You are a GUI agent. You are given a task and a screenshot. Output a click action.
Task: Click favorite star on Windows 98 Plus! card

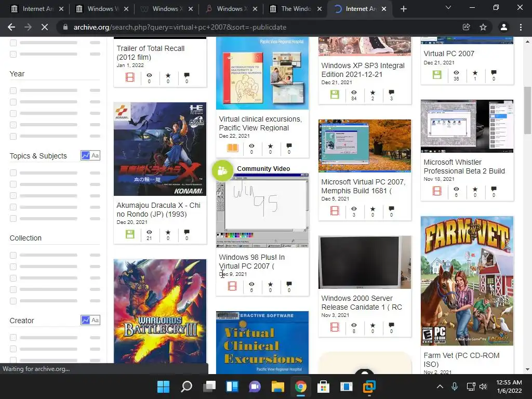pos(270,284)
